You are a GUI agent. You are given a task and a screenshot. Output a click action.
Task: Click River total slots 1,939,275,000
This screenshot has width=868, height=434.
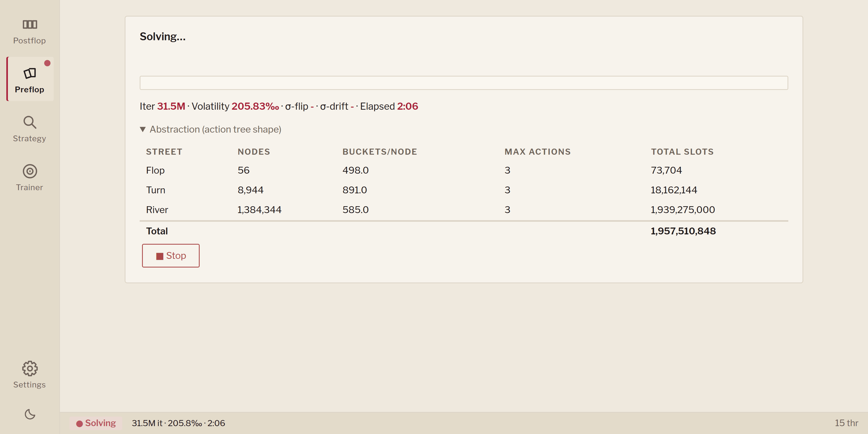coord(683,210)
